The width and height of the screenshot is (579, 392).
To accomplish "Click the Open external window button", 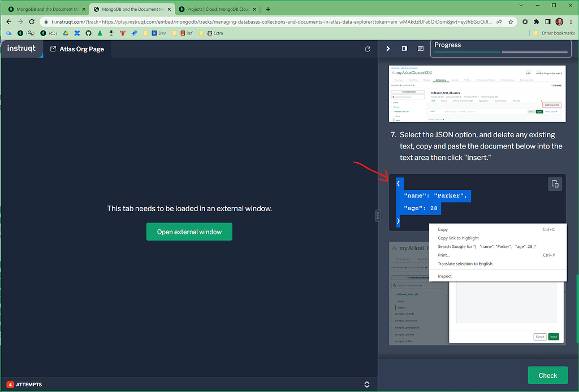I will tap(189, 232).
